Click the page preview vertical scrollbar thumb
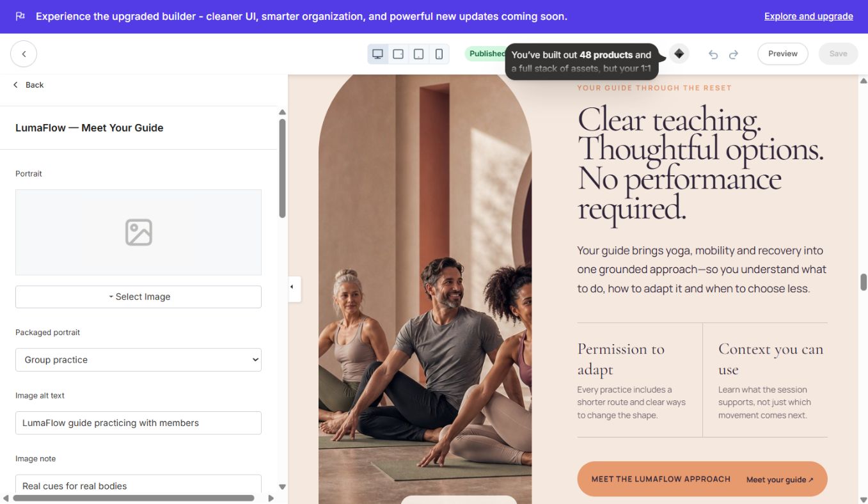The image size is (868, 504). click(x=864, y=282)
